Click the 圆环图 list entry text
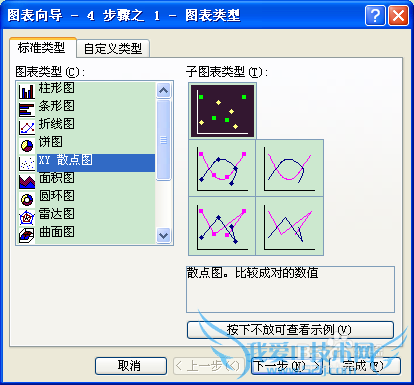The image size is (414, 385). [x=56, y=196]
